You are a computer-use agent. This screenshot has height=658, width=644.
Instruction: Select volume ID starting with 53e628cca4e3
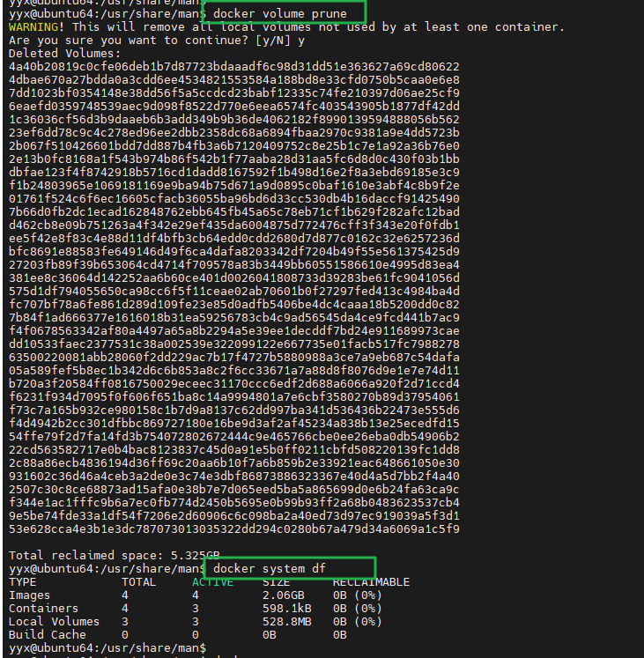click(x=234, y=529)
